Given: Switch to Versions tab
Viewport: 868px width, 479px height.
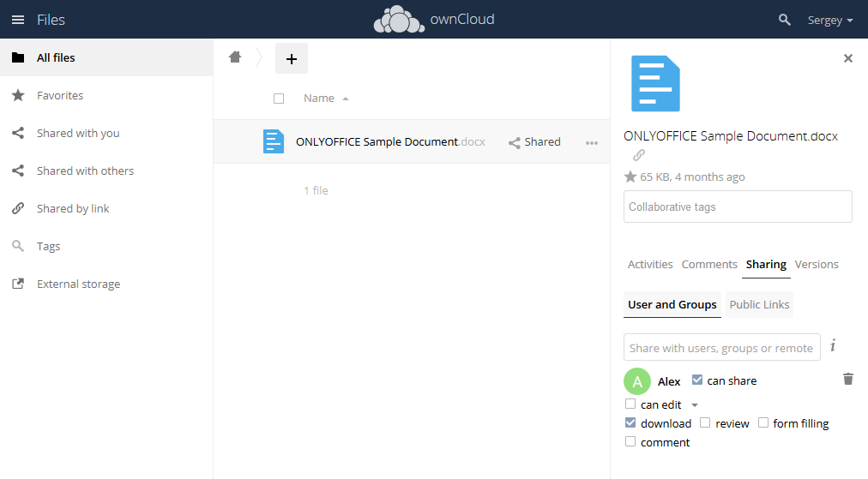Looking at the screenshot, I should click(x=817, y=265).
